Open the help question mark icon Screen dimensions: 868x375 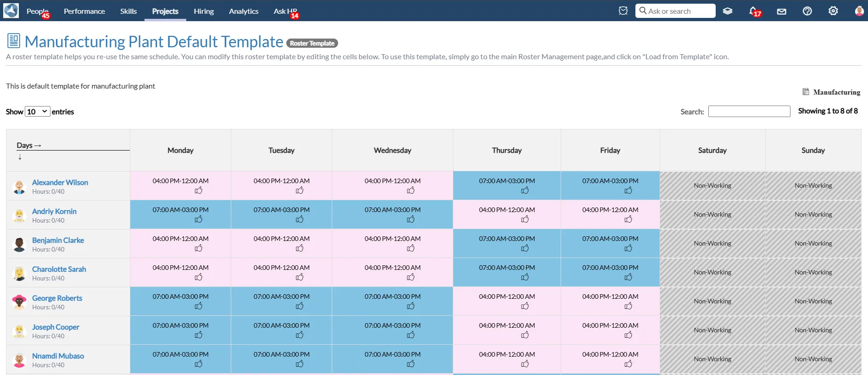(807, 11)
